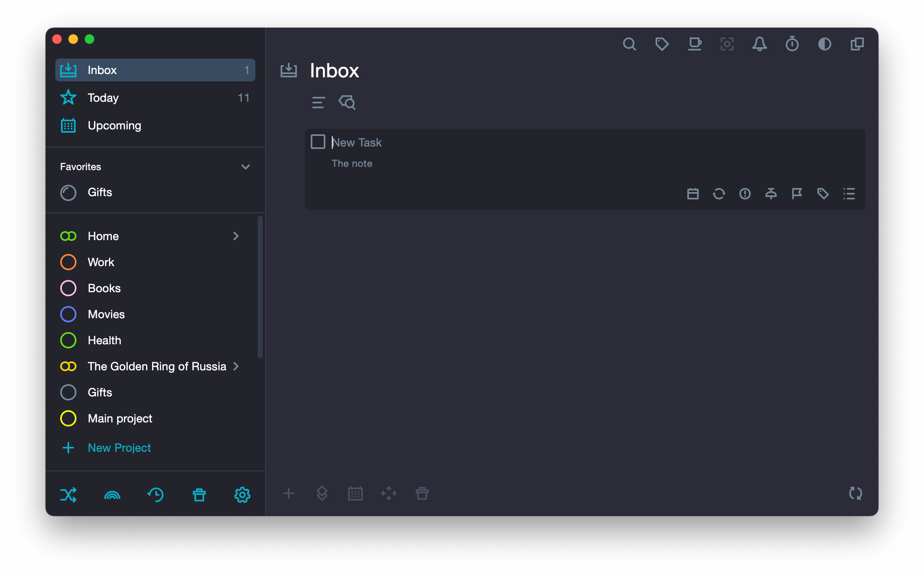Open the stopwatch timer icon
The image size is (924, 573).
(792, 44)
